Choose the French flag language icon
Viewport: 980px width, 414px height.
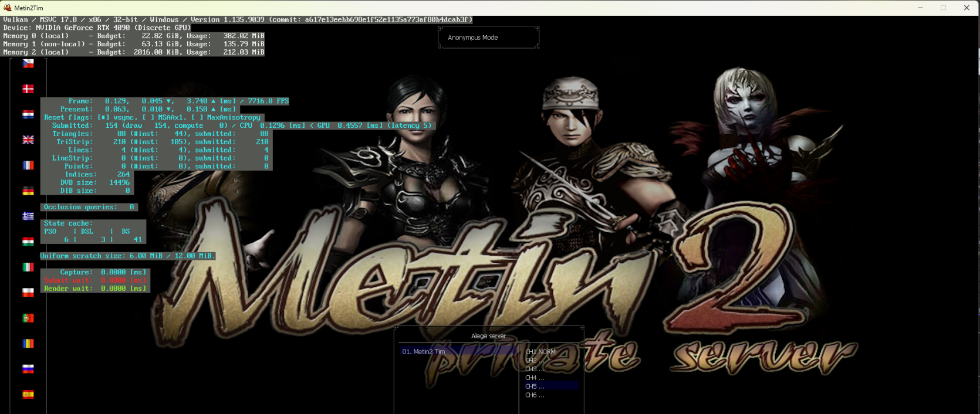point(28,165)
